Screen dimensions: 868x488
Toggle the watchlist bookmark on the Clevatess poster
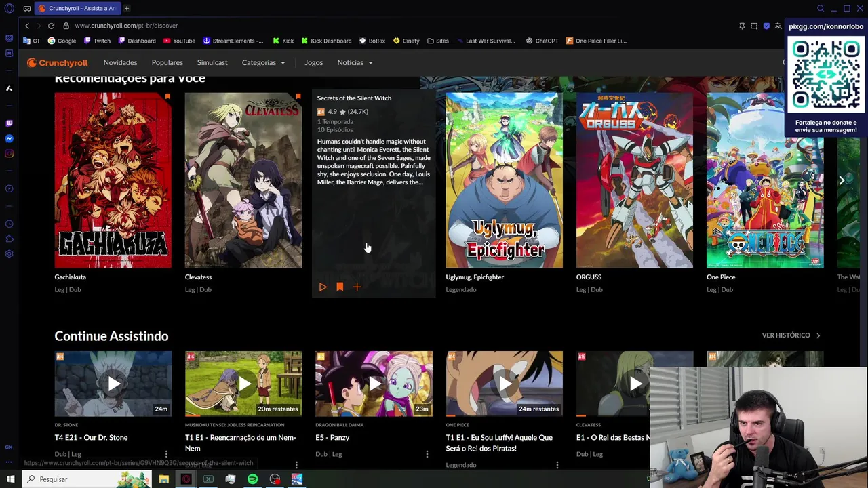[x=298, y=96]
